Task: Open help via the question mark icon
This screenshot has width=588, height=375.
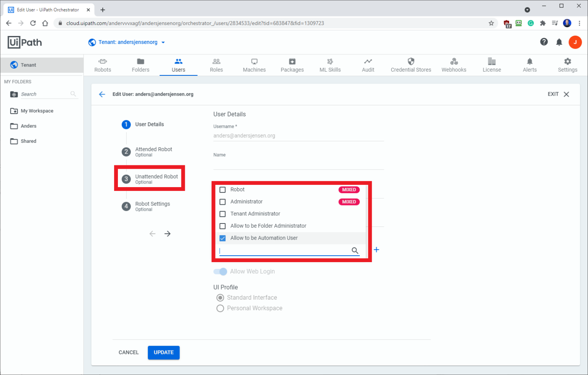Action: click(x=544, y=42)
